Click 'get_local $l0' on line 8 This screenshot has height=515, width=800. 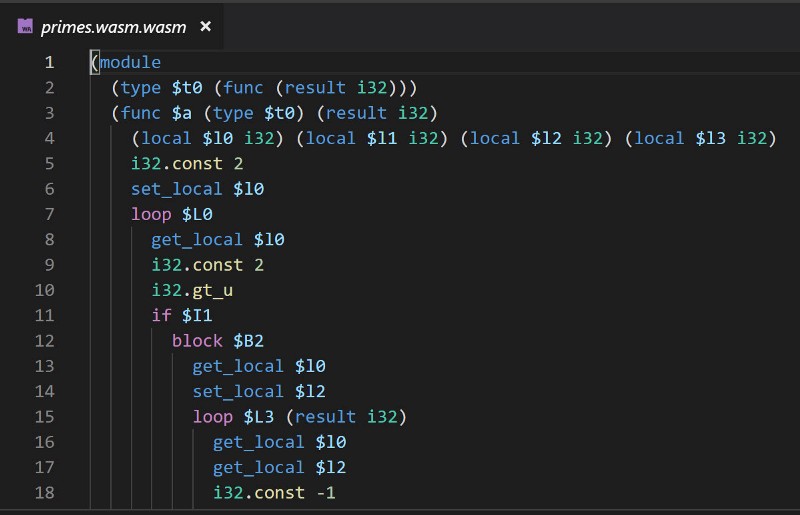[x=218, y=239]
